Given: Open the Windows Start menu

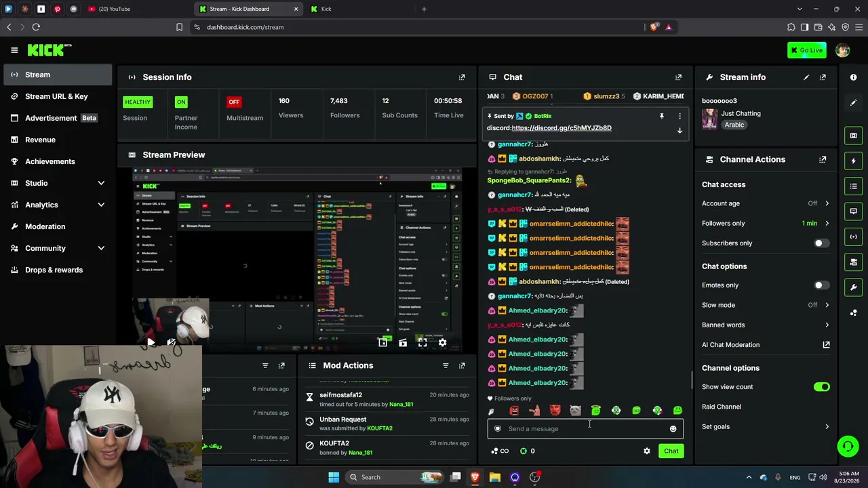Looking at the screenshot, I should (x=334, y=477).
